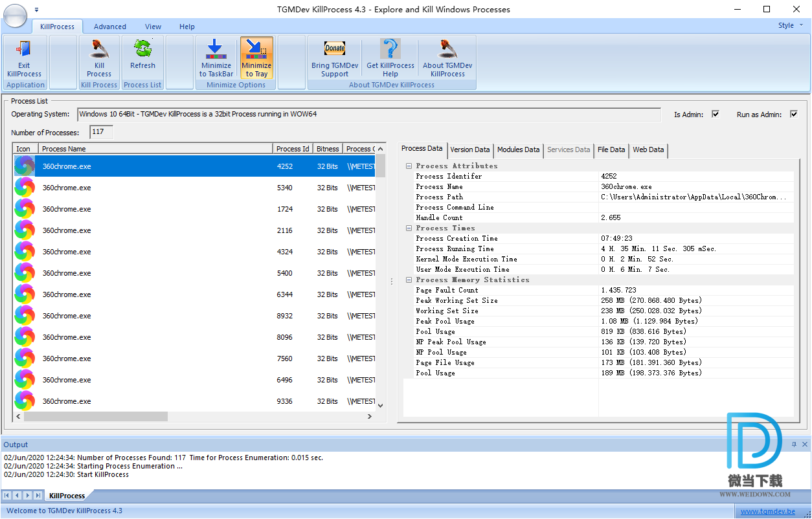Viewport: 812px width, 519px height.
Task: Click the 'Start KillProcess' log line in Output
Action: (x=66, y=474)
